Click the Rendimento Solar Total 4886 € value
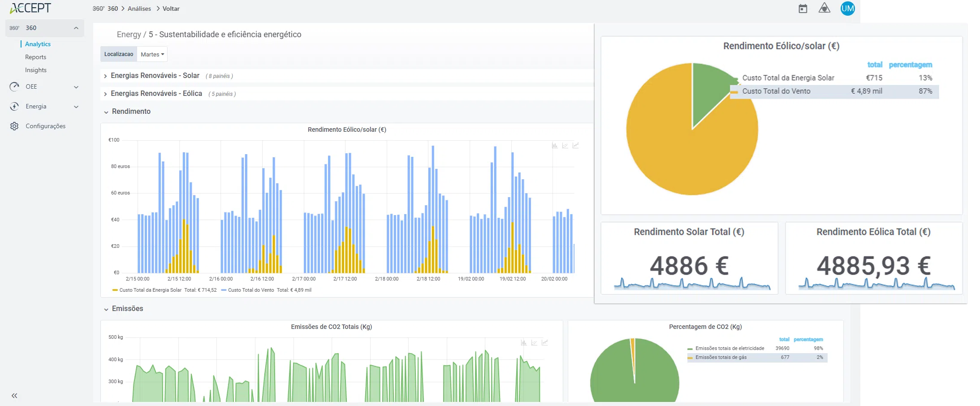The width and height of the screenshot is (980, 406). point(689,266)
